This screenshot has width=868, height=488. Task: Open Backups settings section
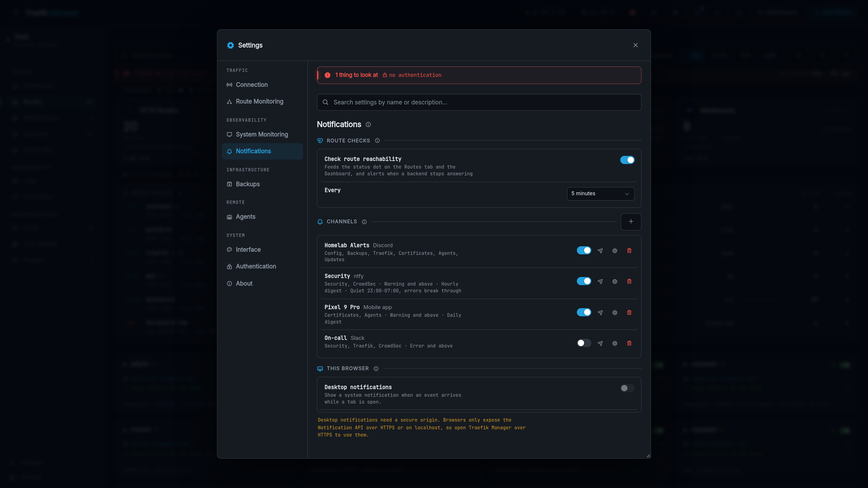262,184
